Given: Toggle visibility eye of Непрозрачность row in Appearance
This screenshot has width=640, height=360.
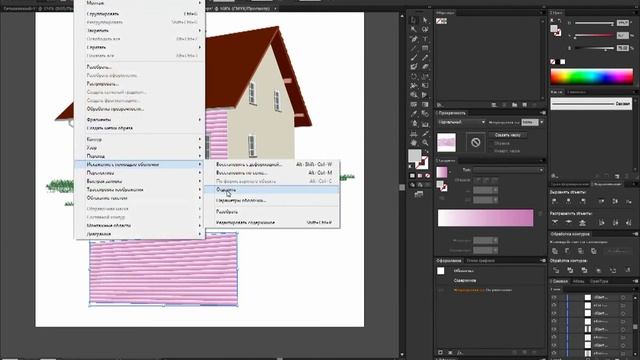Looking at the screenshot, I should pyautogui.click(x=441, y=290).
